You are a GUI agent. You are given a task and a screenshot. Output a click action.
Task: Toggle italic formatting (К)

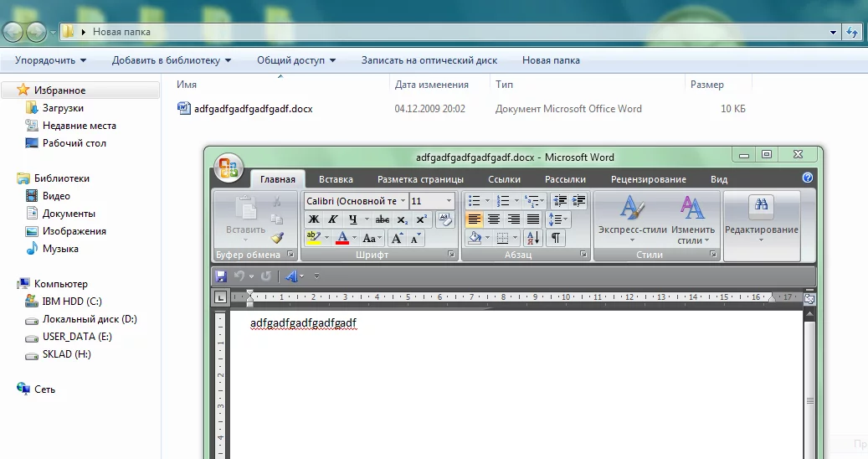click(x=332, y=219)
